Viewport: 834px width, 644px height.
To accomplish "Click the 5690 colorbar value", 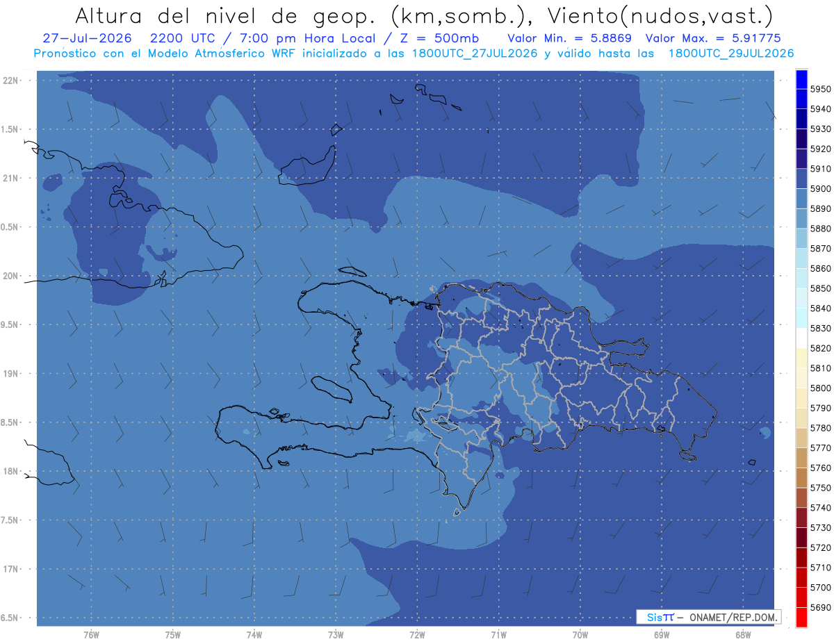I will point(821,607).
